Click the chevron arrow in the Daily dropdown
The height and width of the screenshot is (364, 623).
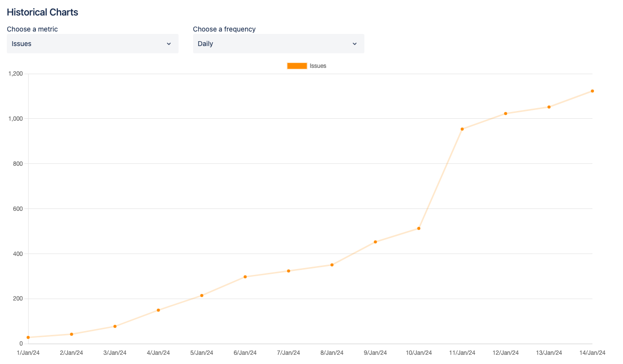pyautogui.click(x=355, y=44)
